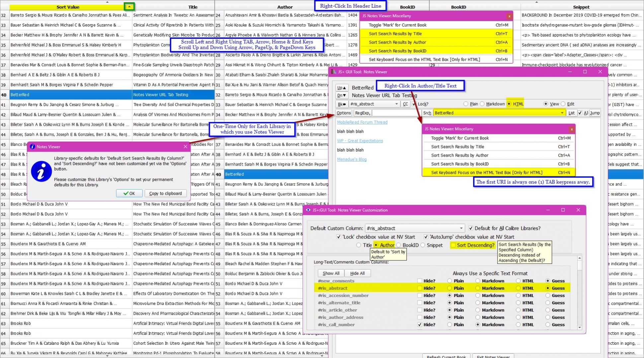Click OK in the Notes Viewer dialog
The width and height of the screenshot is (644, 358).
tap(129, 193)
